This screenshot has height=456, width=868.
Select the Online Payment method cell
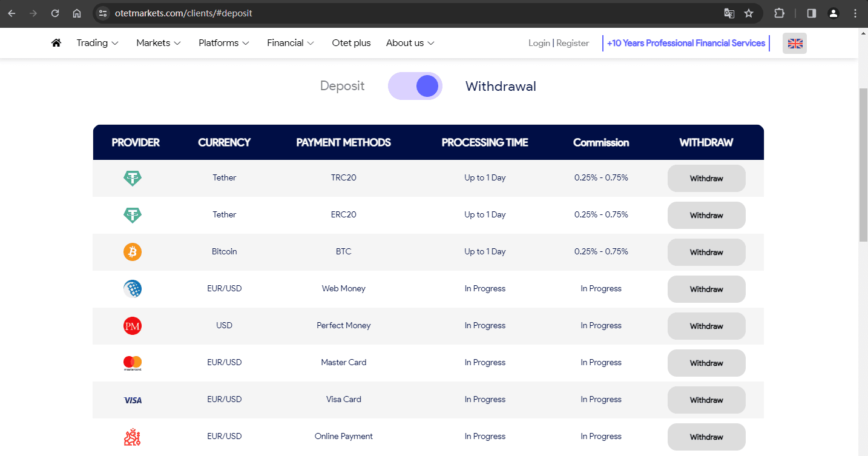(343, 437)
